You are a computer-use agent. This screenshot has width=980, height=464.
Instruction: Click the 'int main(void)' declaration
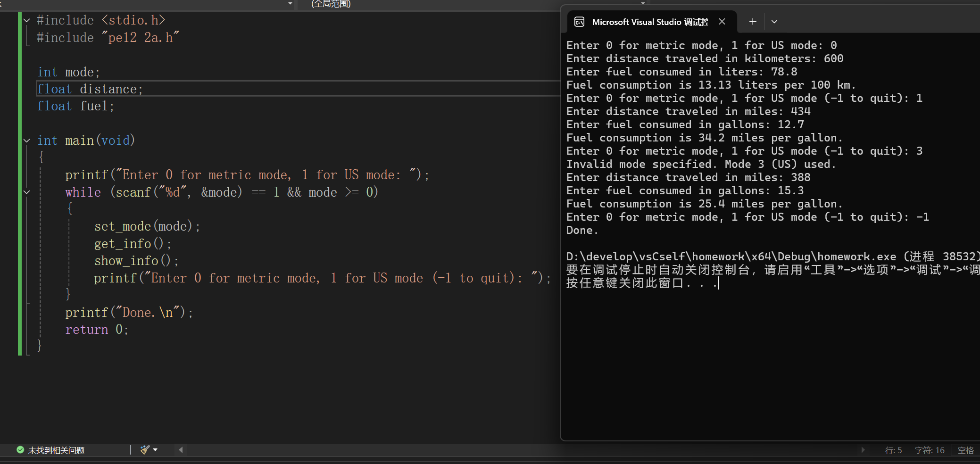tap(86, 141)
